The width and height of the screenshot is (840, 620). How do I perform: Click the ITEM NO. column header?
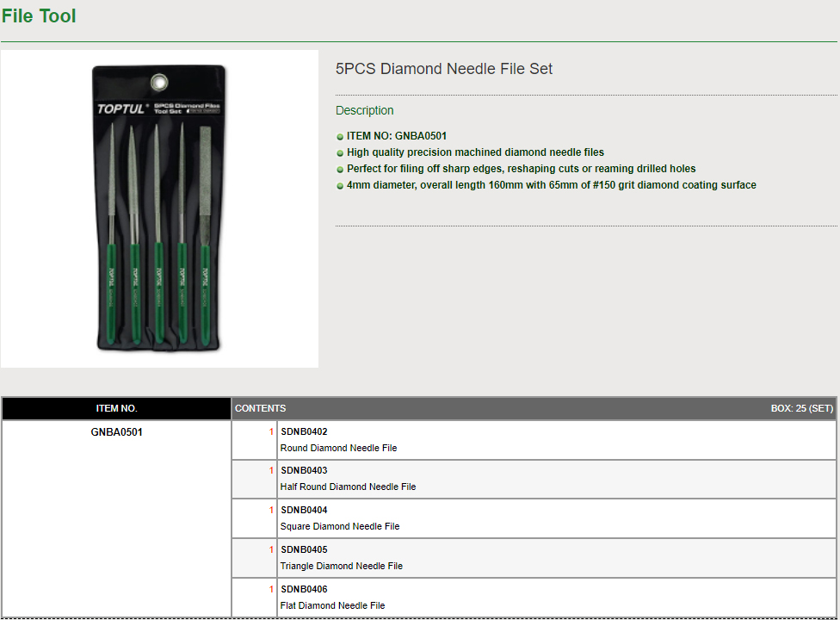pyautogui.click(x=116, y=408)
